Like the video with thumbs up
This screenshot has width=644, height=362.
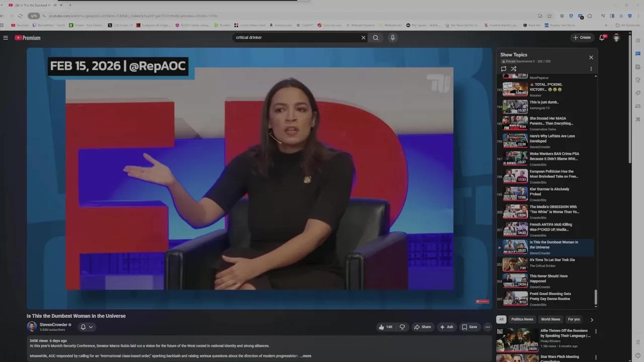point(385,327)
